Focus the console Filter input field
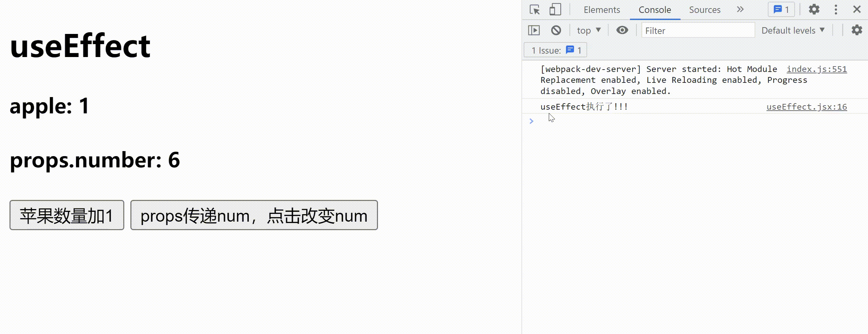This screenshot has width=868, height=334. pos(698,31)
